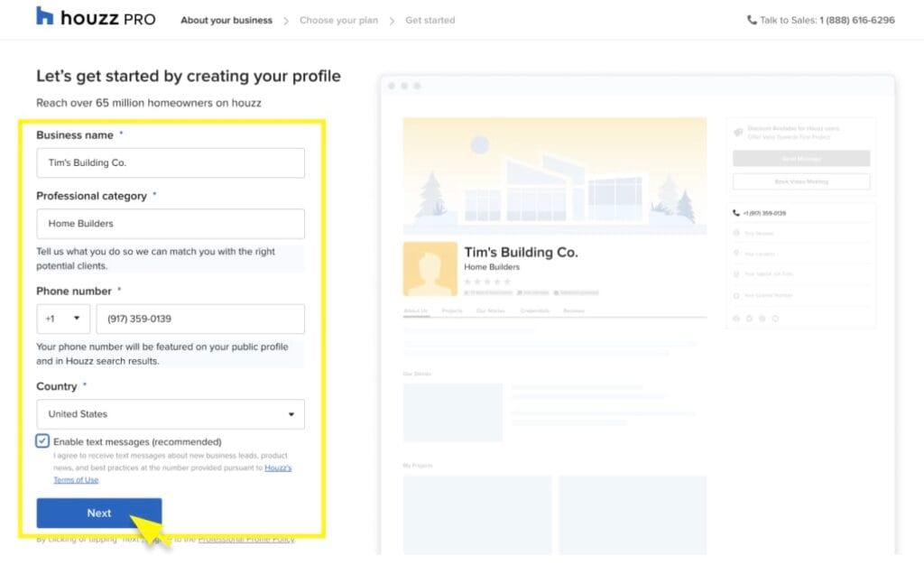Viewport: 924px width, 565px height.
Task: Switch to the Projects tab in profile preview
Action: pos(451,310)
